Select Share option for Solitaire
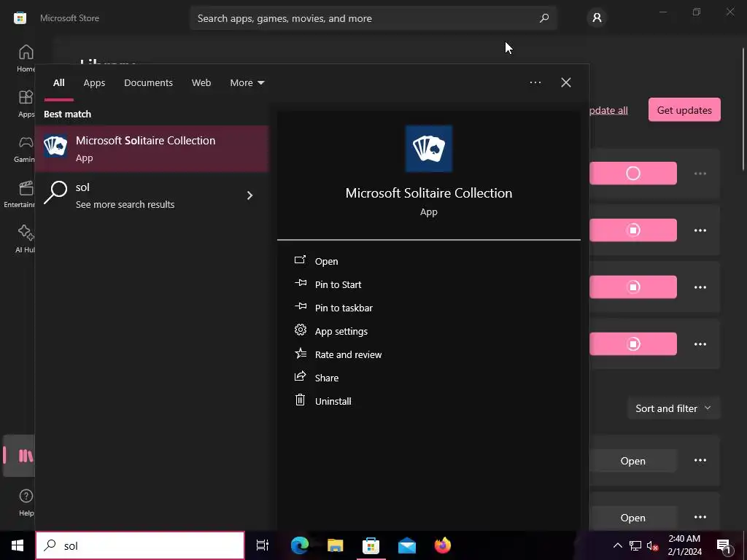Viewport: 747px width, 560px height. [x=326, y=378]
